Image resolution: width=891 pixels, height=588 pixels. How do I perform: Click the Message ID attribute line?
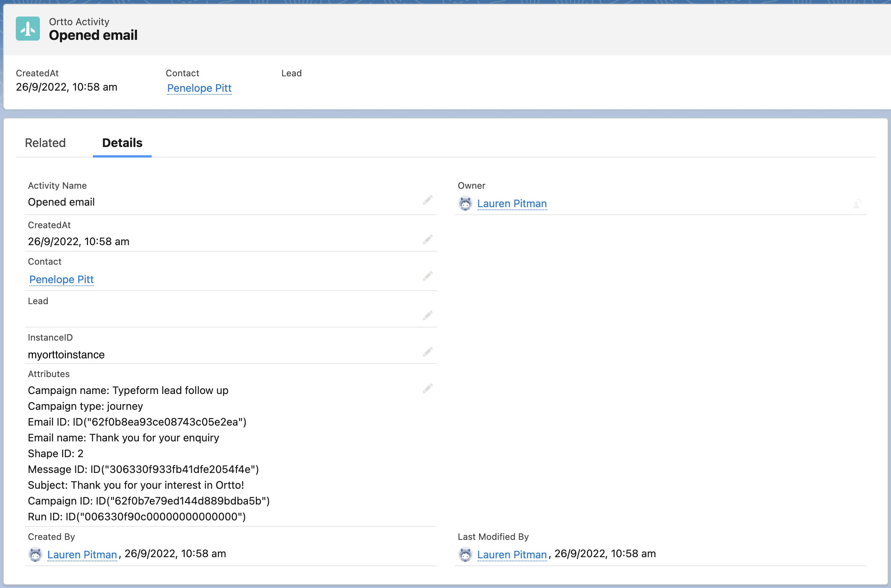[x=143, y=470]
